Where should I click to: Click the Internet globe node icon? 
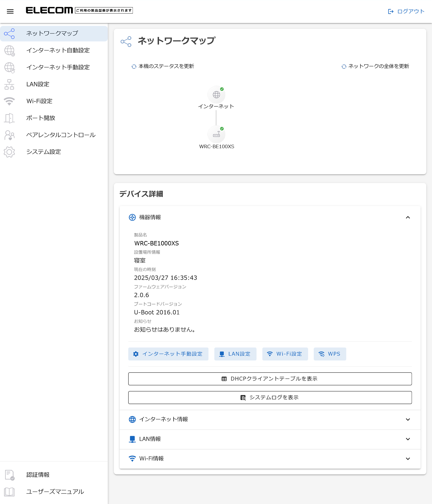216,95
